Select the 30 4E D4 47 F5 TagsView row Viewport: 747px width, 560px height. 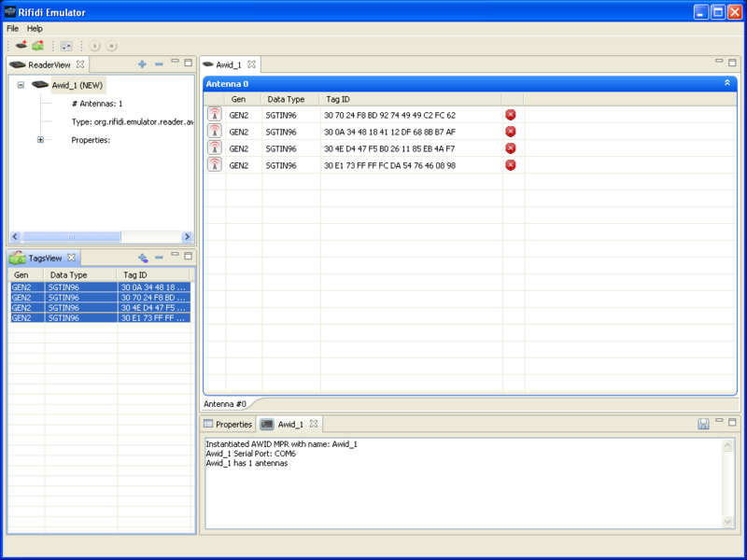[x=101, y=308]
